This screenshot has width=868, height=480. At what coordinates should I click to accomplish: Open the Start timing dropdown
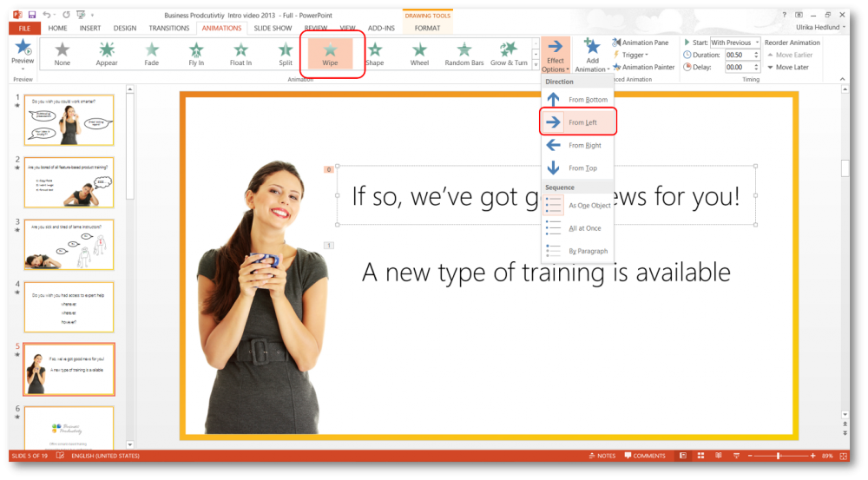pyautogui.click(x=734, y=43)
